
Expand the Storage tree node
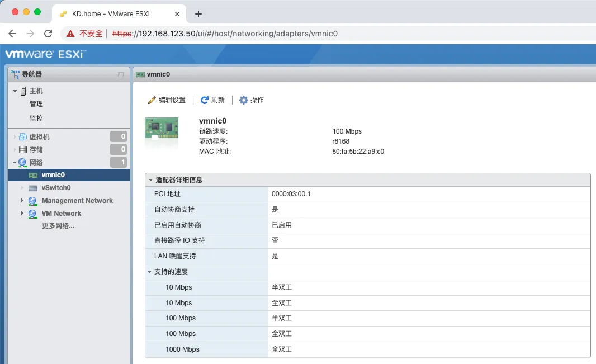coord(15,150)
